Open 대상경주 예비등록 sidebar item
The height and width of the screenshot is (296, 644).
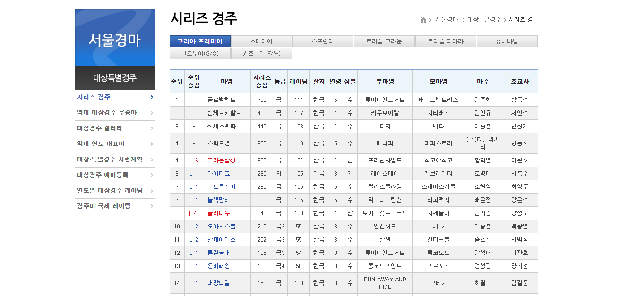115,175
